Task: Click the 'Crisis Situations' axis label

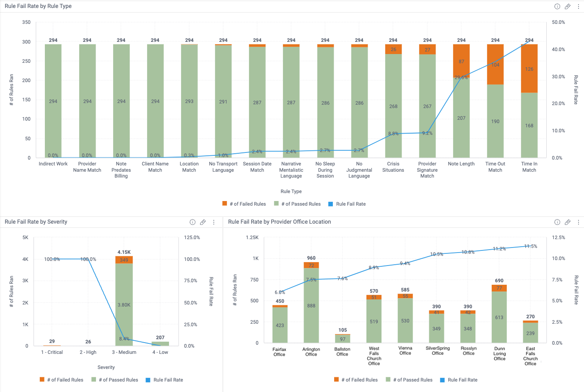Action: [393, 167]
